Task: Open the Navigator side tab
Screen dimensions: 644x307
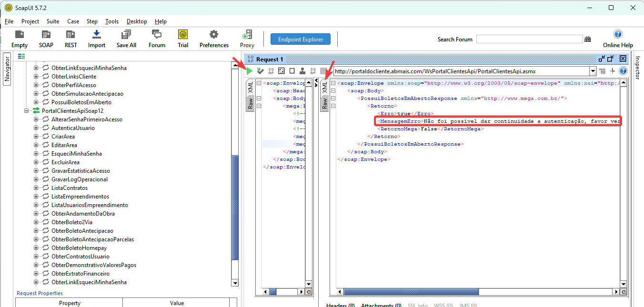Action: [x=7, y=69]
